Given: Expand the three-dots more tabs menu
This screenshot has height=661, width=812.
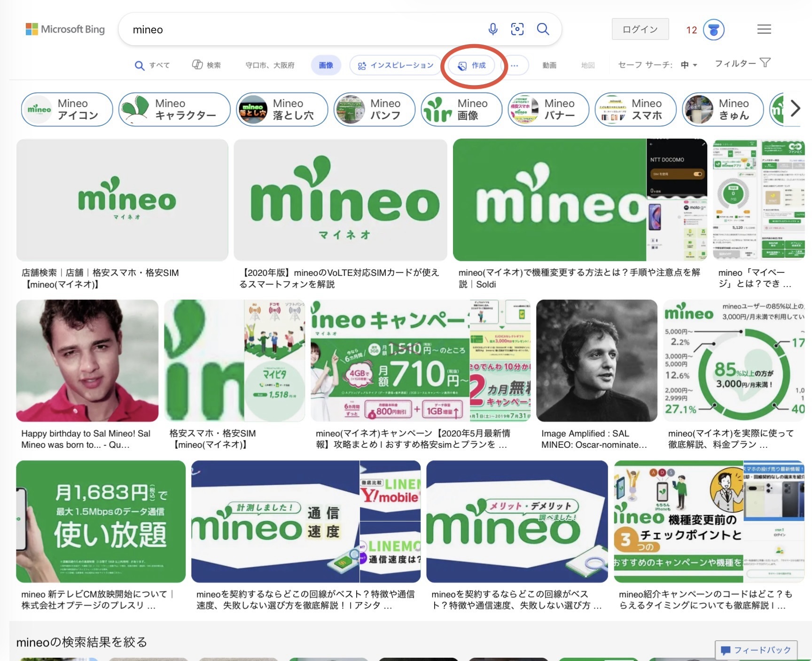Looking at the screenshot, I should (515, 65).
